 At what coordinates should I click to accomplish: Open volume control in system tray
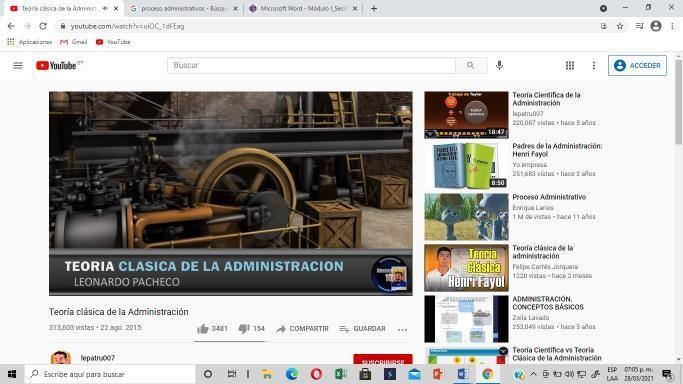(x=569, y=374)
